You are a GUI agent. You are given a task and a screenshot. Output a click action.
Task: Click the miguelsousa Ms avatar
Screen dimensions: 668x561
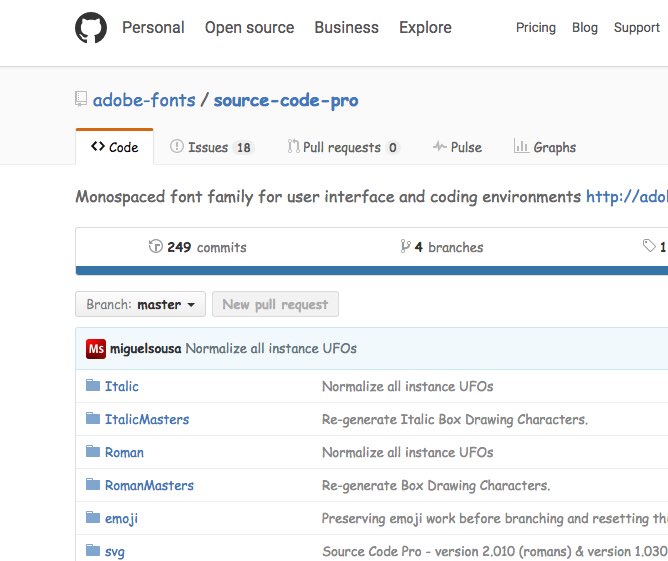click(x=96, y=349)
